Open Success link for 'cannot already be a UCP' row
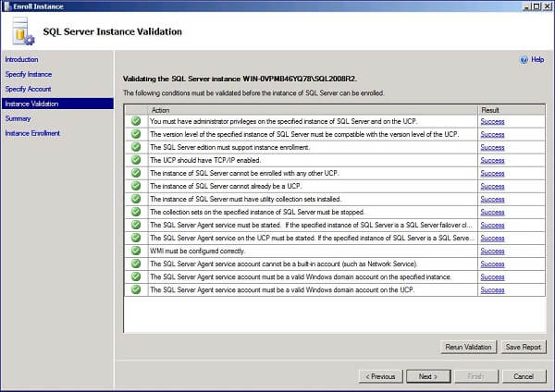Viewport: 555px width, 392px height. (x=492, y=187)
